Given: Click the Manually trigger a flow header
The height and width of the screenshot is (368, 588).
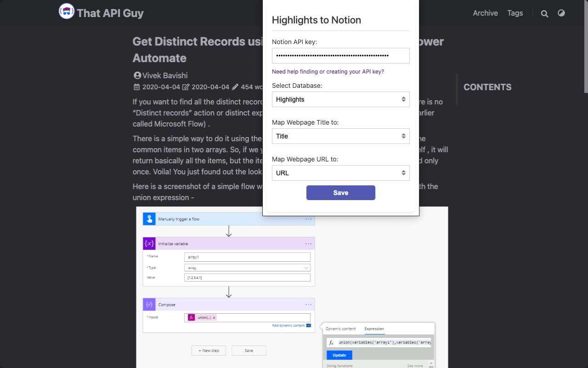Looking at the screenshot, I should coord(229,219).
